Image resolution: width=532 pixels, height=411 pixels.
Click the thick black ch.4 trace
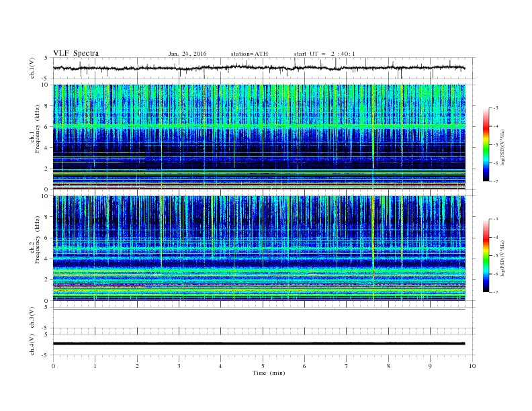point(259,344)
